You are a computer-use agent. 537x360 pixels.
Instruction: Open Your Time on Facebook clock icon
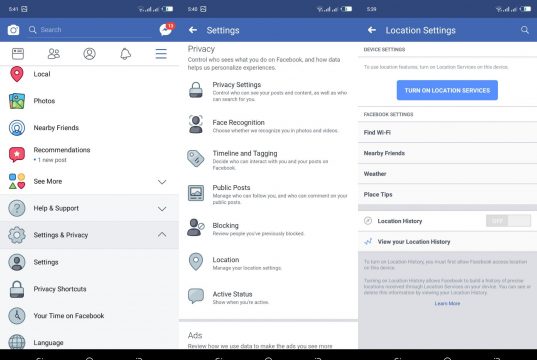point(17,316)
